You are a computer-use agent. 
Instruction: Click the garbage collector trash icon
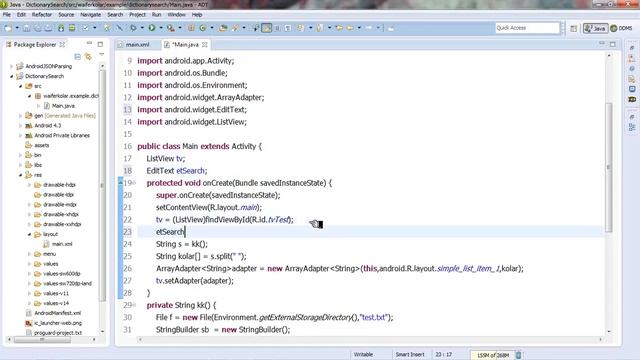click(518, 355)
